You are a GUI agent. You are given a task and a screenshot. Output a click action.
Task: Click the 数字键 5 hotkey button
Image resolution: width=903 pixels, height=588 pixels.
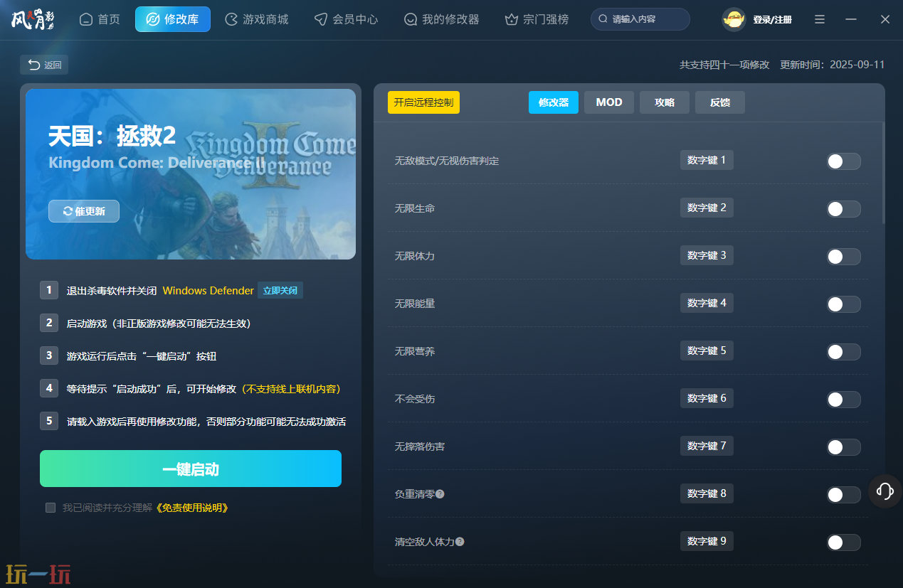[x=707, y=351]
